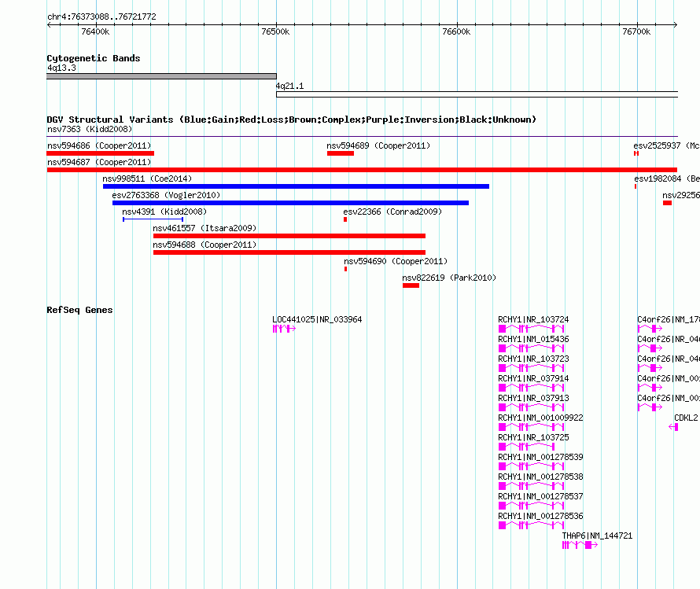Viewport: 700px width, 589px height.
Task: Click the long red nsv594687 loss bar
Action: point(362,170)
